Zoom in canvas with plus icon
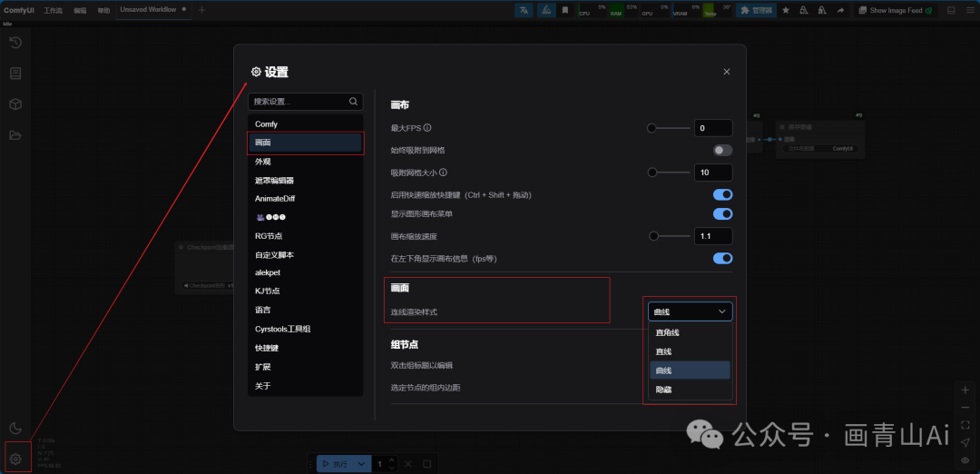This screenshot has width=980, height=474. [x=965, y=390]
